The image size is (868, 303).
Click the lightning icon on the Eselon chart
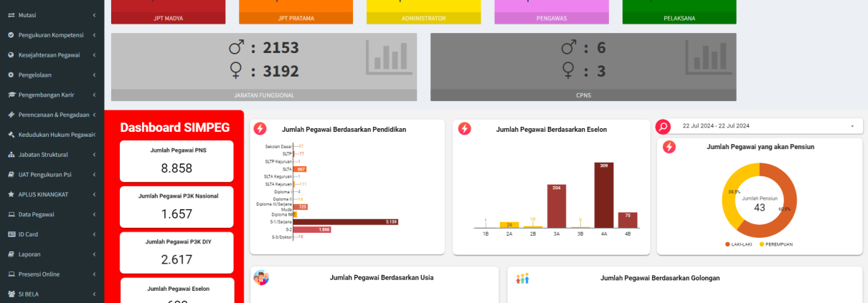[465, 129]
